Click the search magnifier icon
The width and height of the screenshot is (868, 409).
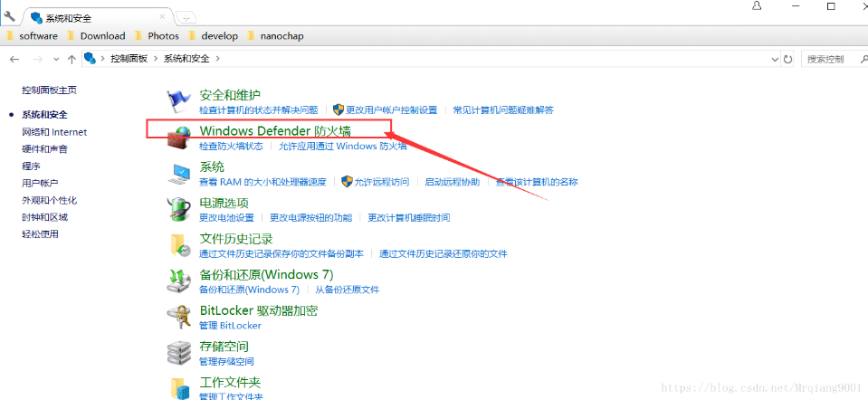click(863, 59)
